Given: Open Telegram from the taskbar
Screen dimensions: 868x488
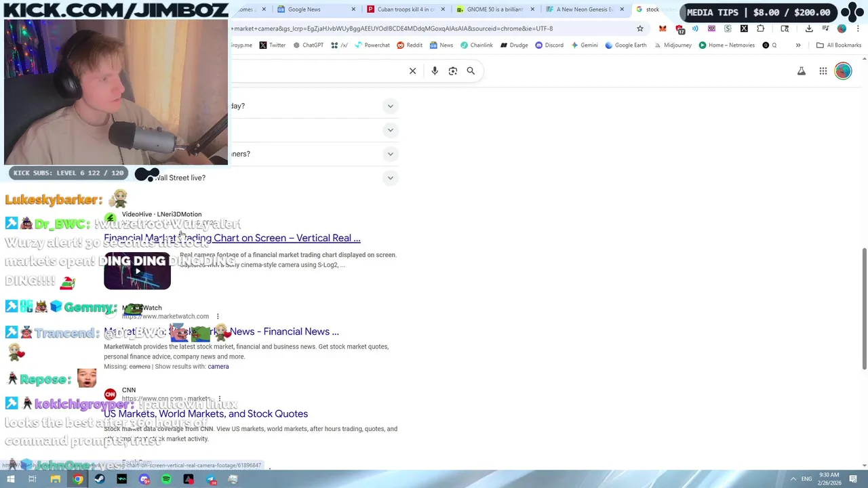Looking at the screenshot, I should 211,479.
